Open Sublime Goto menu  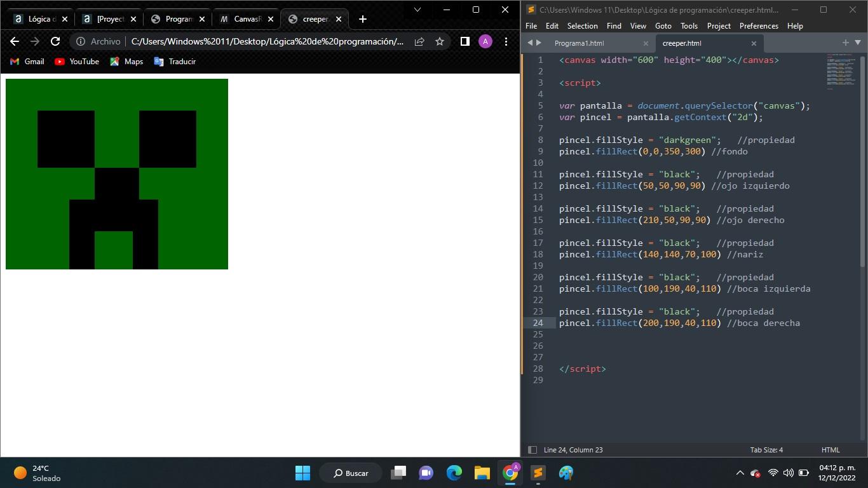(x=663, y=26)
